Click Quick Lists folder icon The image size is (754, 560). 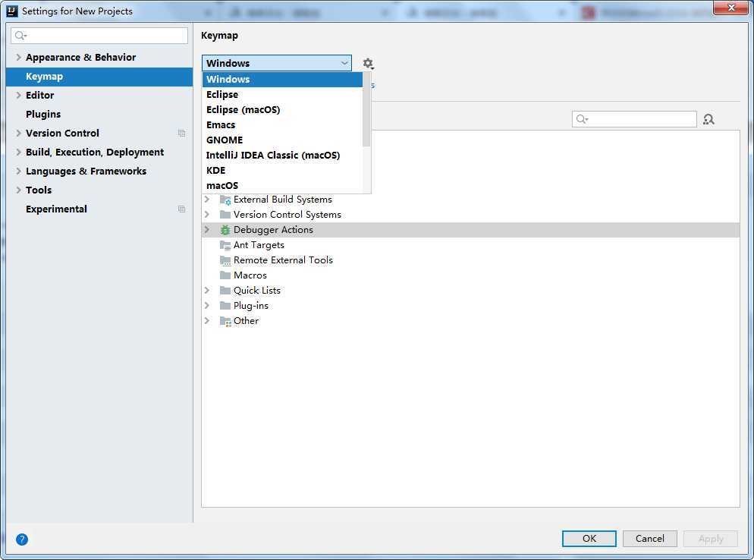pos(225,291)
